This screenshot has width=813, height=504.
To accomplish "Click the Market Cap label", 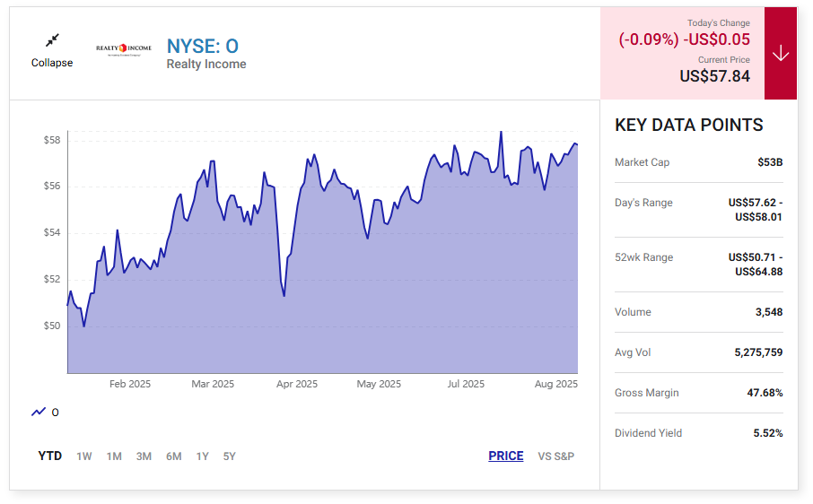I will coord(642,162).
